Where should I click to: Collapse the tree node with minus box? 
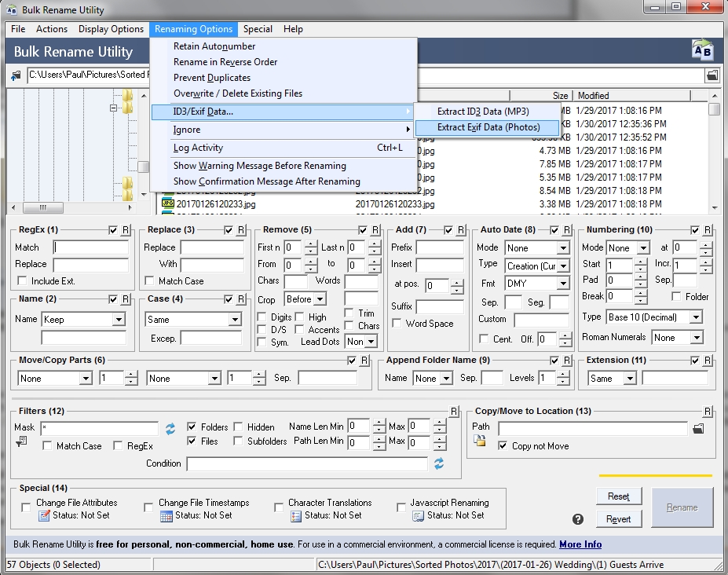(x=113, y=108)
